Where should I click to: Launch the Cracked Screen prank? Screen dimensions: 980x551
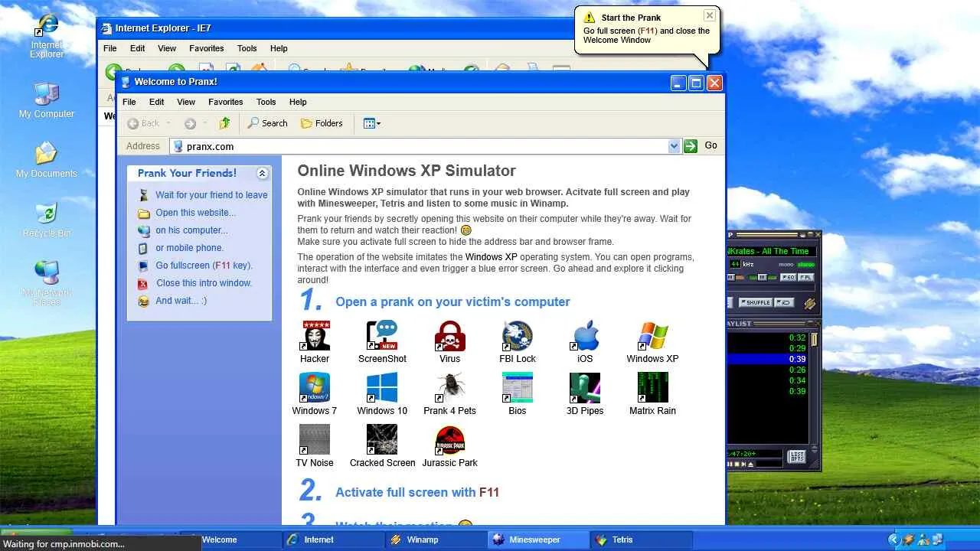(382, 446)
